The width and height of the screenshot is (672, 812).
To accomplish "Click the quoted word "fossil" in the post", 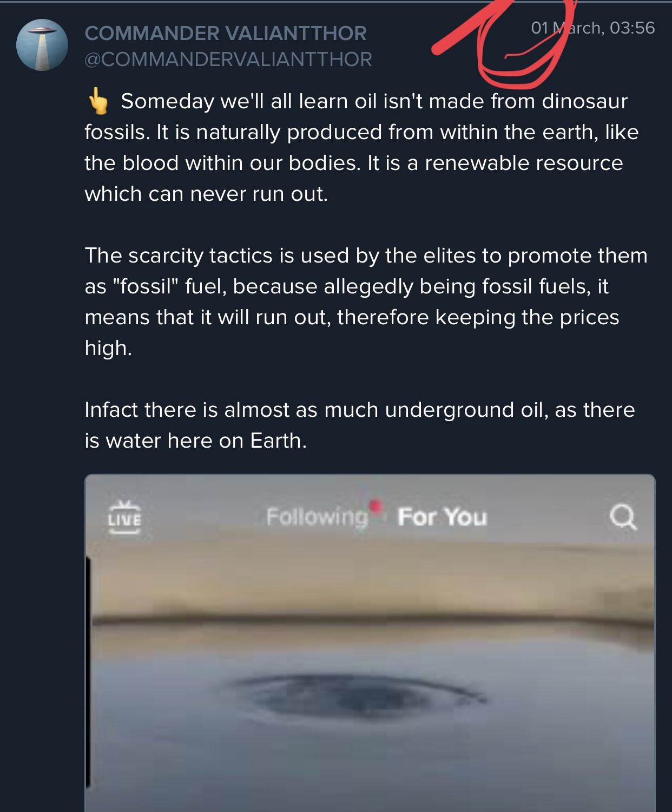I will [x=145, y=286].
